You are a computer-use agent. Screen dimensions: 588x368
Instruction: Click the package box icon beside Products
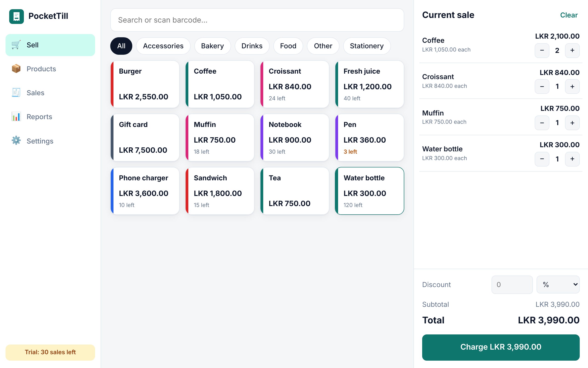(x=16, y=69)
